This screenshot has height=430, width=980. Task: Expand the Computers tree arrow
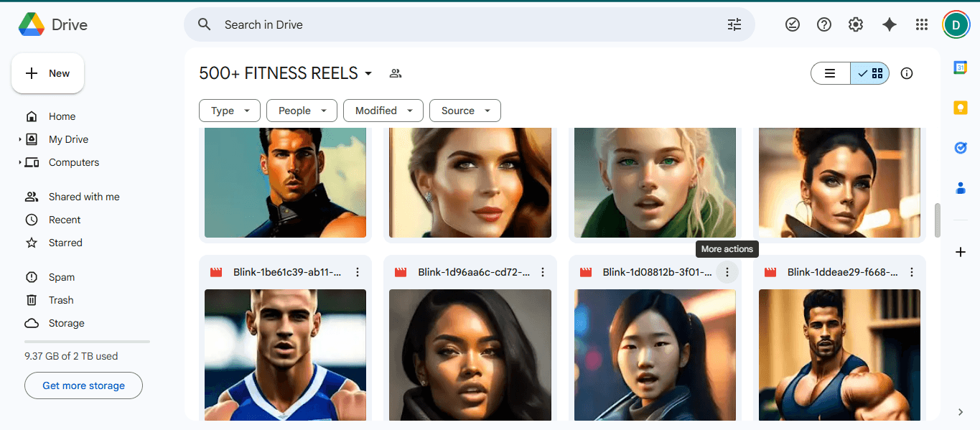tap(20, 162)
